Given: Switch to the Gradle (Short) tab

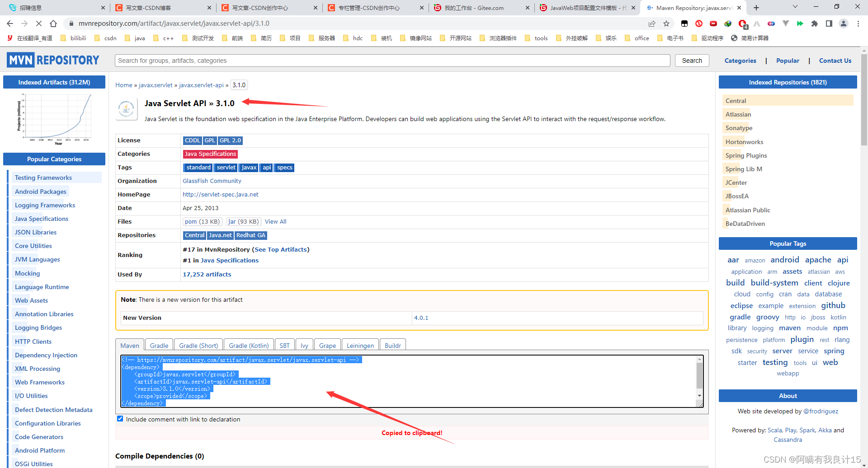Looking at the screenshot, I should pyautogui.click(x=198, y=345).
